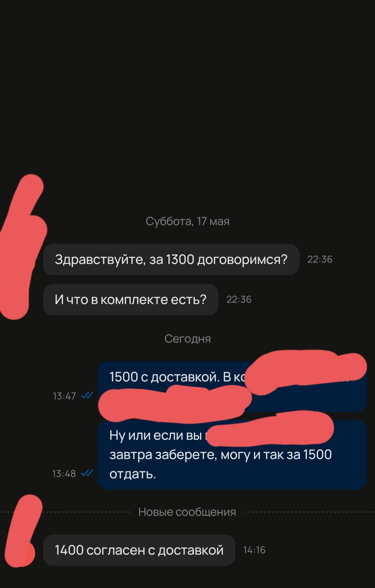Tap the message "Здравствуйте, за 1300 договоримся?"
Viewport: 375px width, 588px height.
171,259
